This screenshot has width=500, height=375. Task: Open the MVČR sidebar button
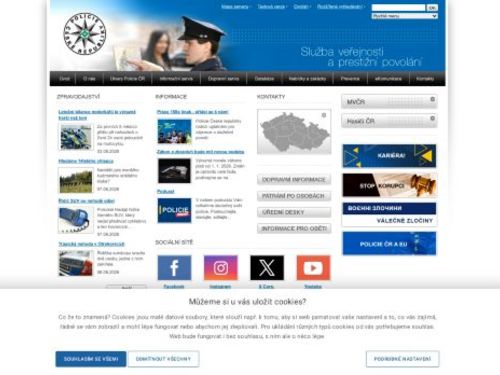(389, 102)
